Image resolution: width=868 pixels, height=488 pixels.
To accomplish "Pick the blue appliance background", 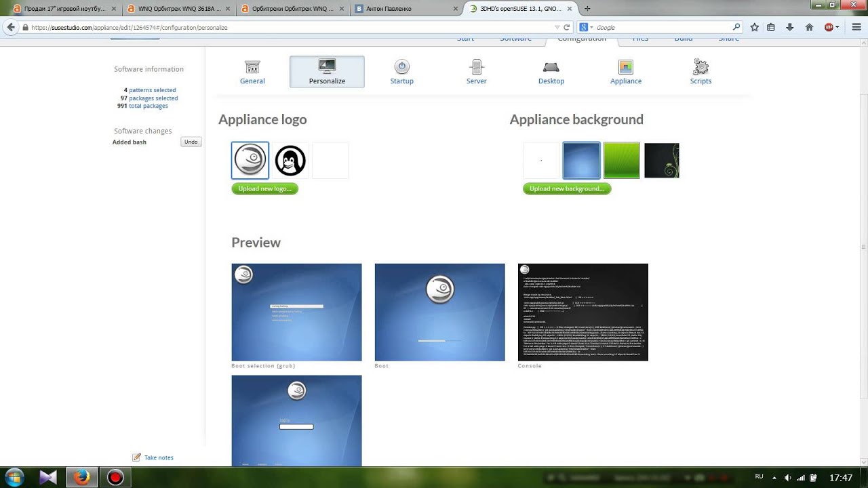I will (x=581, y=161).
